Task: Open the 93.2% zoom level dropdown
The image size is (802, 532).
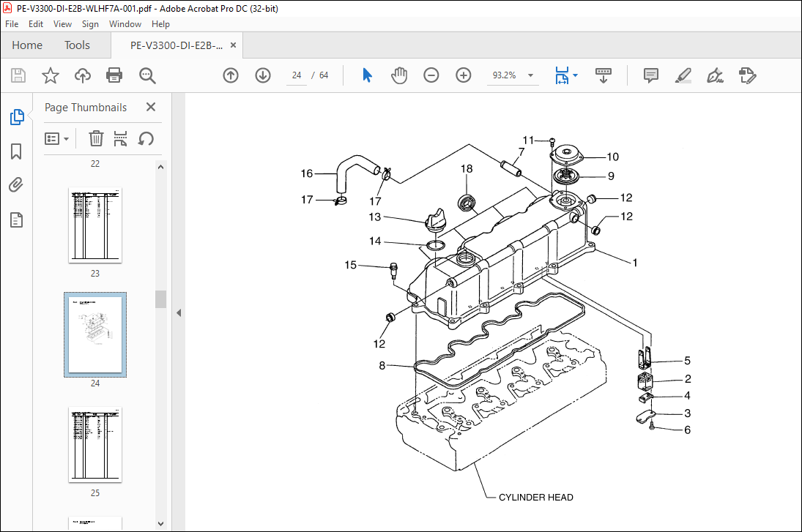Action: coord(530,75)
